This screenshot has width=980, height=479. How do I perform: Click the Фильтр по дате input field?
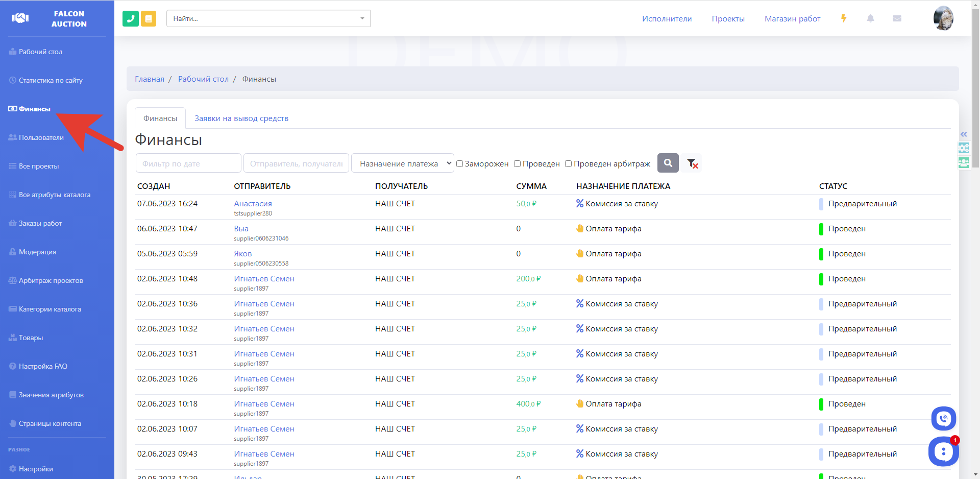click(x=188, y=163)
